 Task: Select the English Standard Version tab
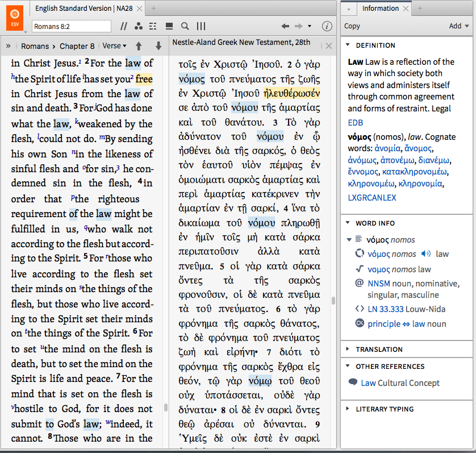84,8
